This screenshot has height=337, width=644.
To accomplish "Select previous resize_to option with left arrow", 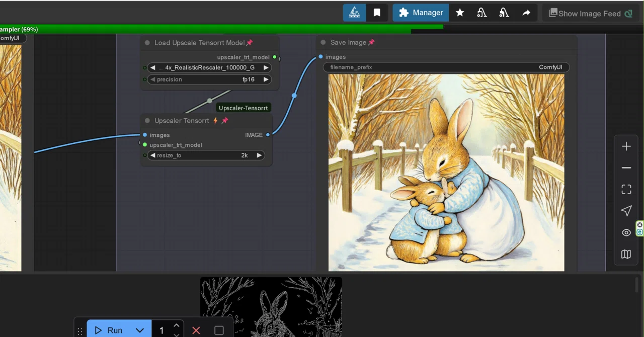I will tap(153, 155).
